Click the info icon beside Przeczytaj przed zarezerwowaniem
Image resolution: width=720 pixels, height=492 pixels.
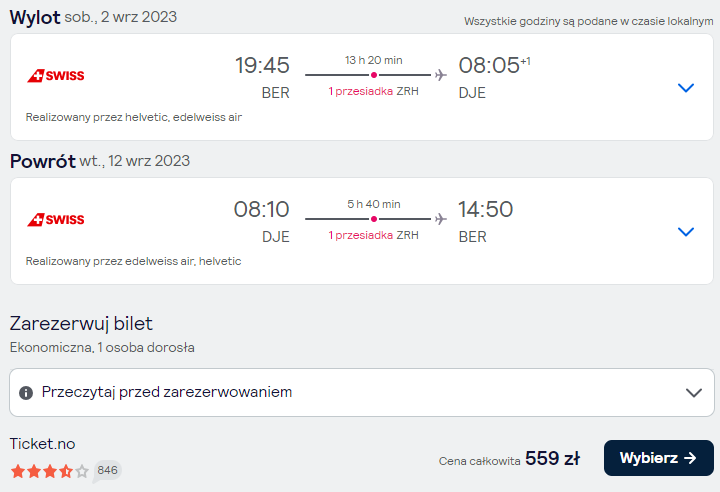click(26, 393)
